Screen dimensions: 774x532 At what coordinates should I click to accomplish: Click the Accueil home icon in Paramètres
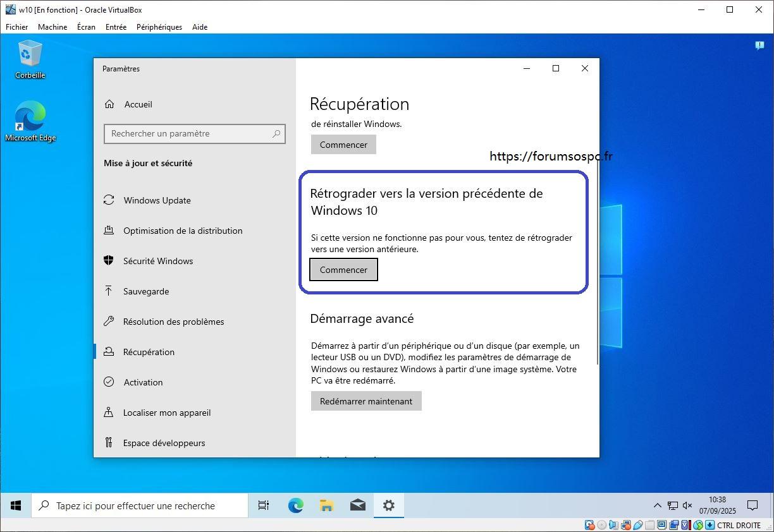pos(109,104)
